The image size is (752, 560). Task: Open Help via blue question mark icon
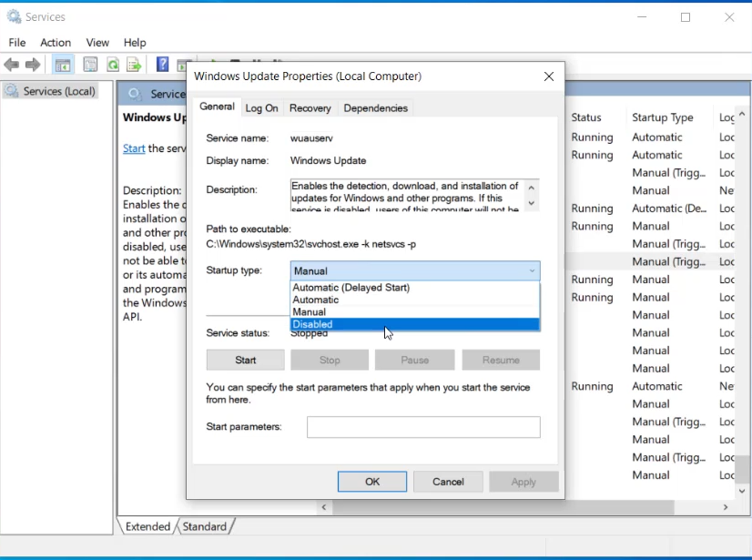click(x=163, y=64)
